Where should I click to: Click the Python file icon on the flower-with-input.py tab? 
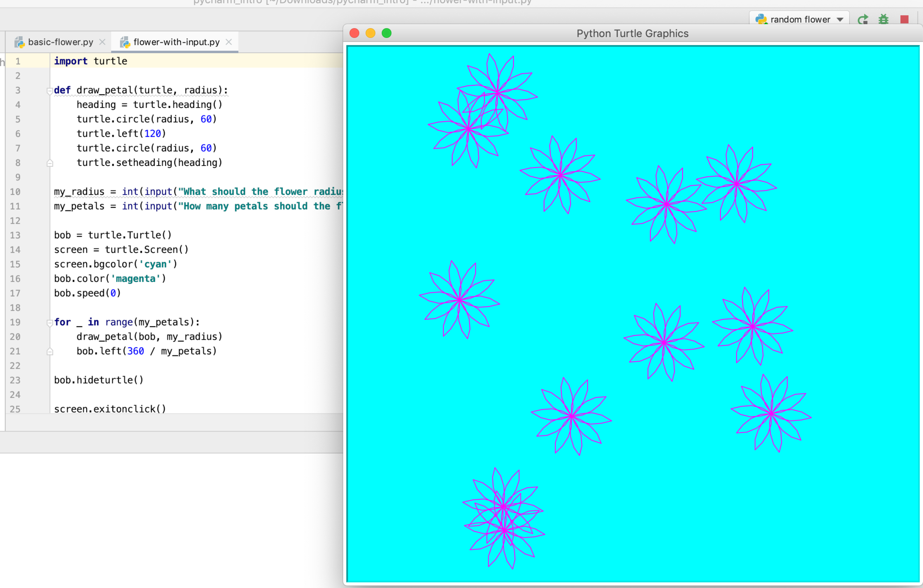coord(125,42)
